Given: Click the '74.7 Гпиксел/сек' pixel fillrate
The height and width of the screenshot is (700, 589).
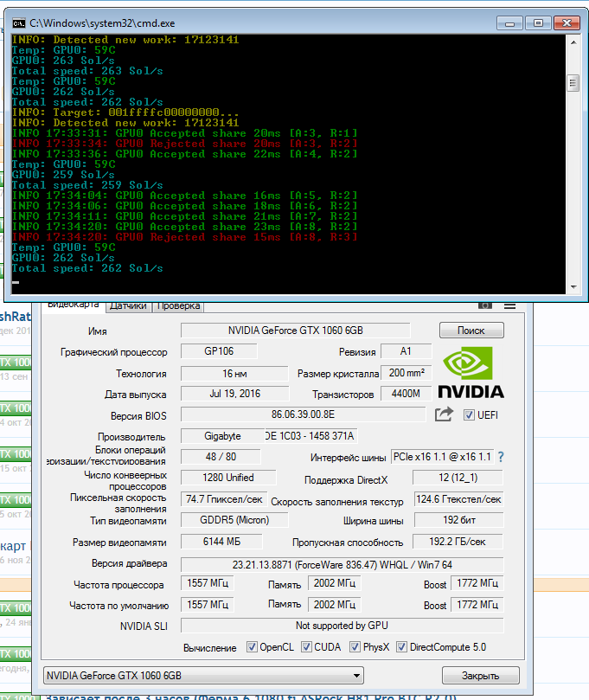Looking at the screenshot, I should tap(224, 499).
